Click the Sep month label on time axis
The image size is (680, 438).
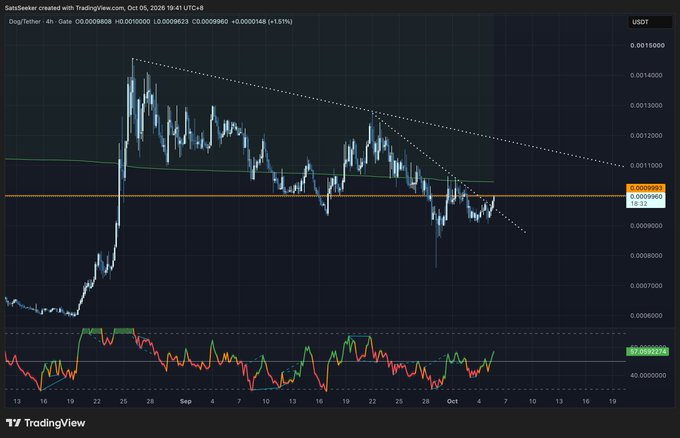click(186, 402)
